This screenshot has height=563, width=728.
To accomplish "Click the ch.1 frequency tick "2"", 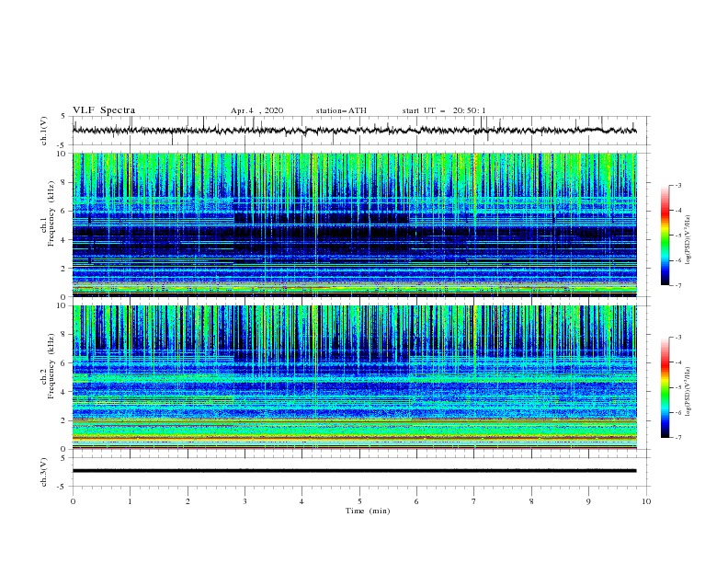I will click(64, 269).
